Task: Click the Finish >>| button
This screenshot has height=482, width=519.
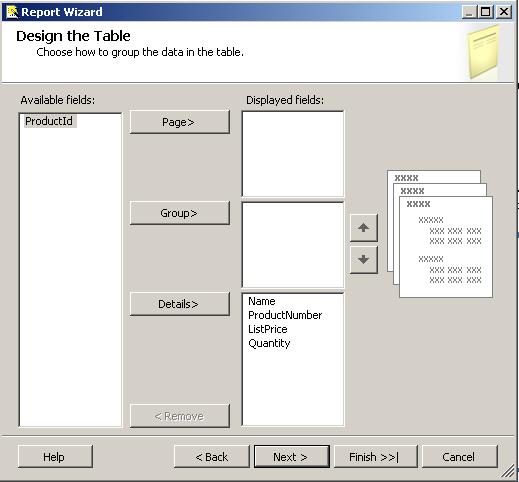Action: [376, 457]
